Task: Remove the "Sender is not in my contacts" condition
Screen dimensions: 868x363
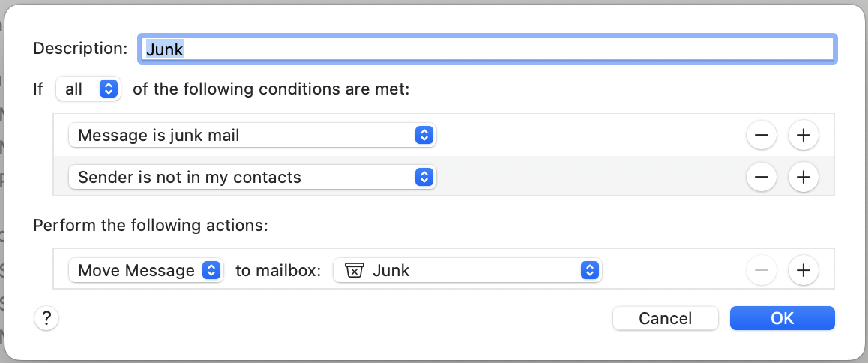Action: click(x=761, y=178)
